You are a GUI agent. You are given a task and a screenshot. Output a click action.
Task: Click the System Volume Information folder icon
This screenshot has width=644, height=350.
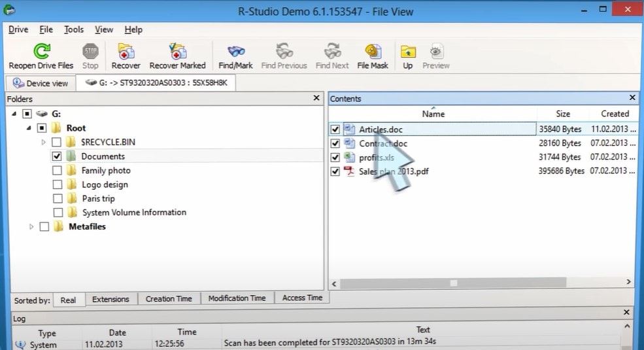(73, 212)
